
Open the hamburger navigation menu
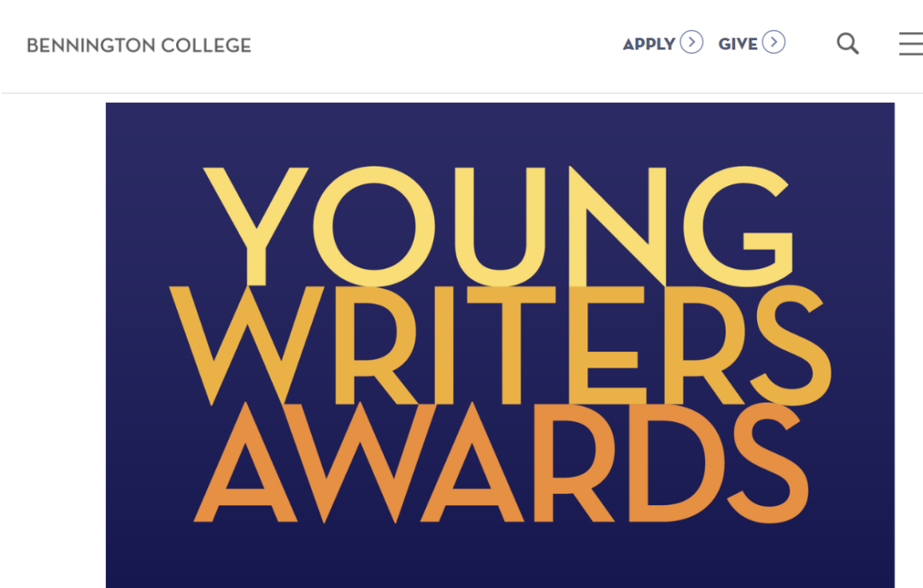[x=911, y=44]
